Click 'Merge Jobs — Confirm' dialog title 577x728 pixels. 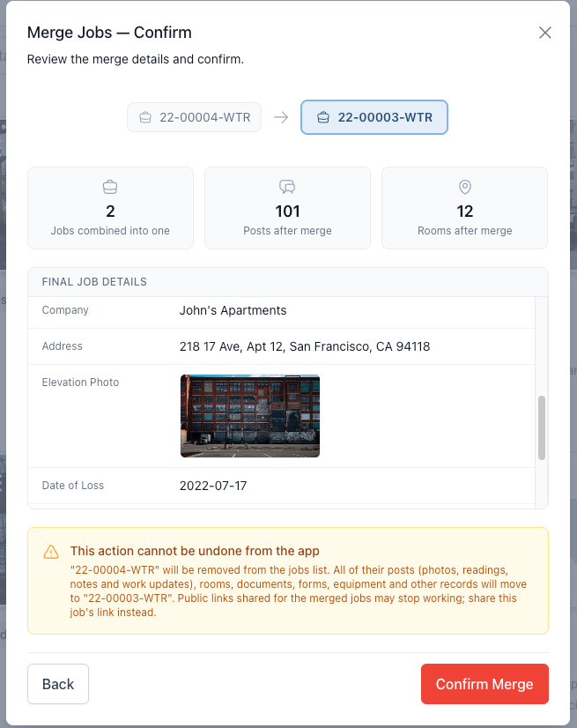[x=109, y=33]
